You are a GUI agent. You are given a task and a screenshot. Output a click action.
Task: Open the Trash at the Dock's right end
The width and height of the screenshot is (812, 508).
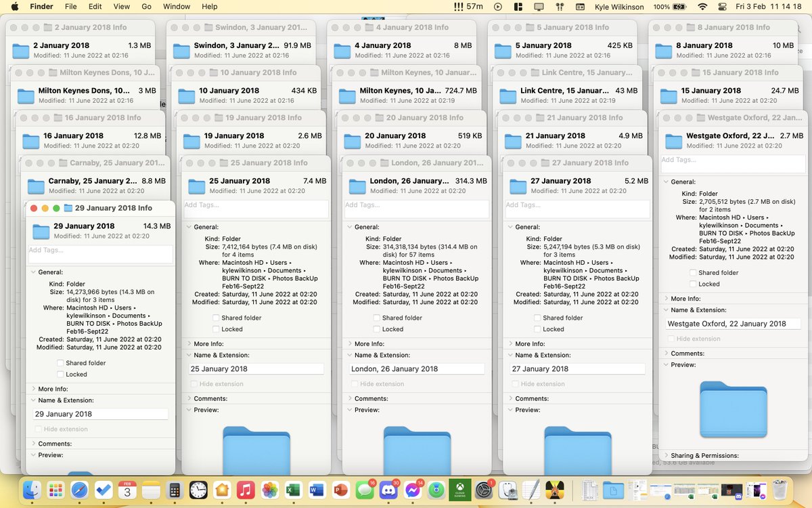click(778, 489)
